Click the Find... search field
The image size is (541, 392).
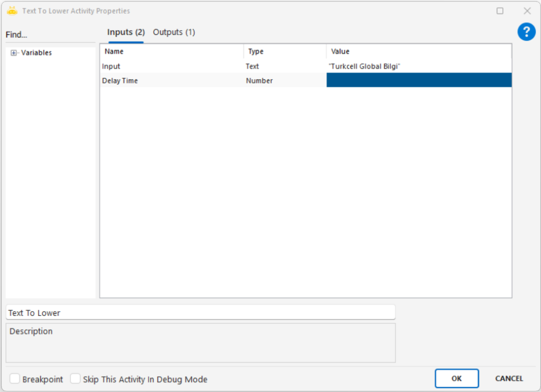click(x=50, y=35)
